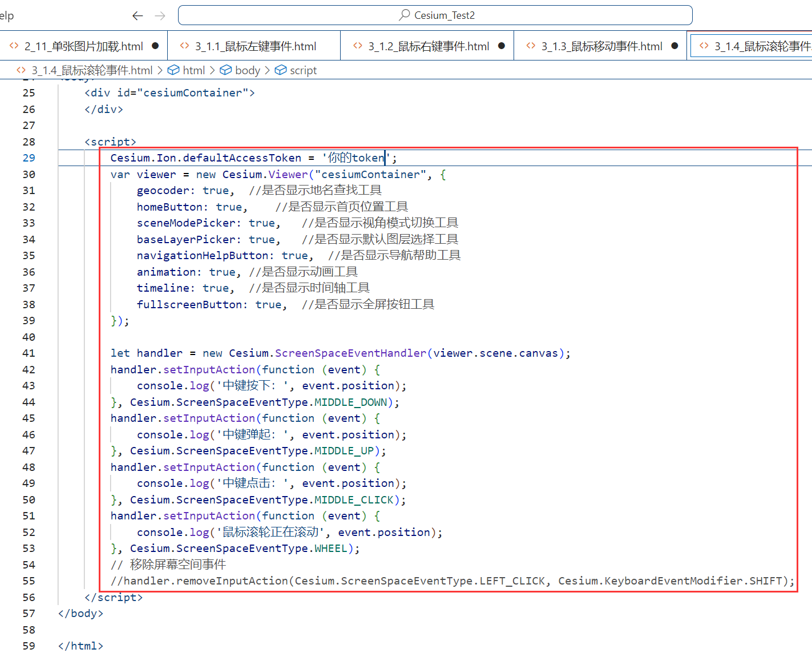The image size is (812, 661).
Task: Click the closing </html> tag
Action: pos(80,646)
